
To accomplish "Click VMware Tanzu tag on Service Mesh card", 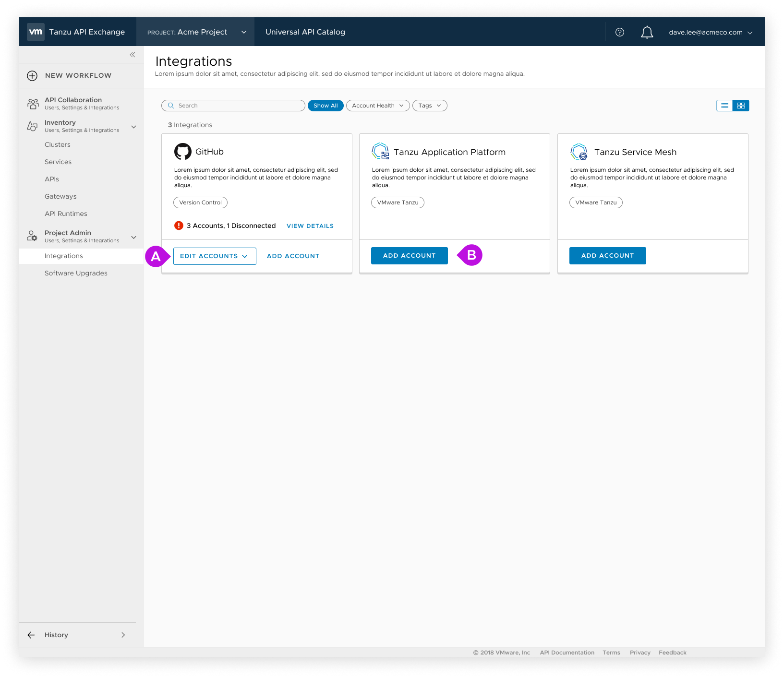I will click(x=596, y=202).
